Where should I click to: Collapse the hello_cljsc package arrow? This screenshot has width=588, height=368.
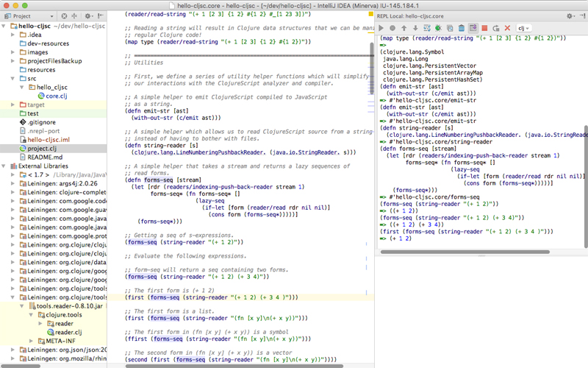(22, 87)
